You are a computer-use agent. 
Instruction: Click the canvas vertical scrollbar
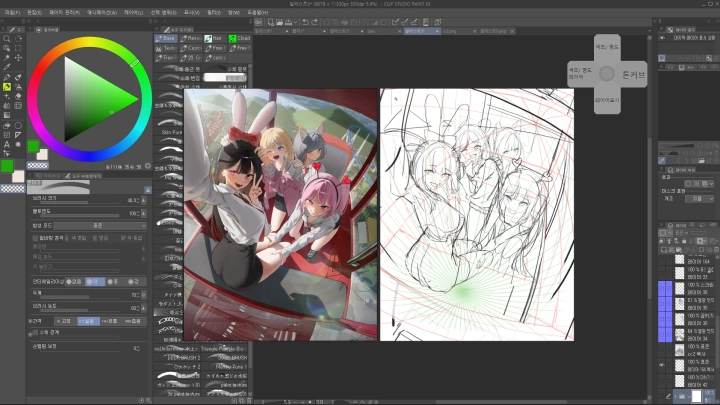pos(650,216)
